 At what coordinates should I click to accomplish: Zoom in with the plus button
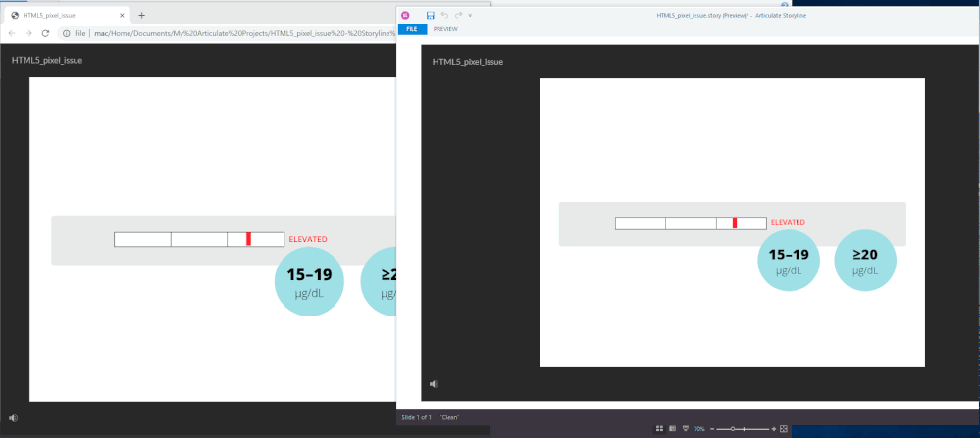click(x=774, y=429)
